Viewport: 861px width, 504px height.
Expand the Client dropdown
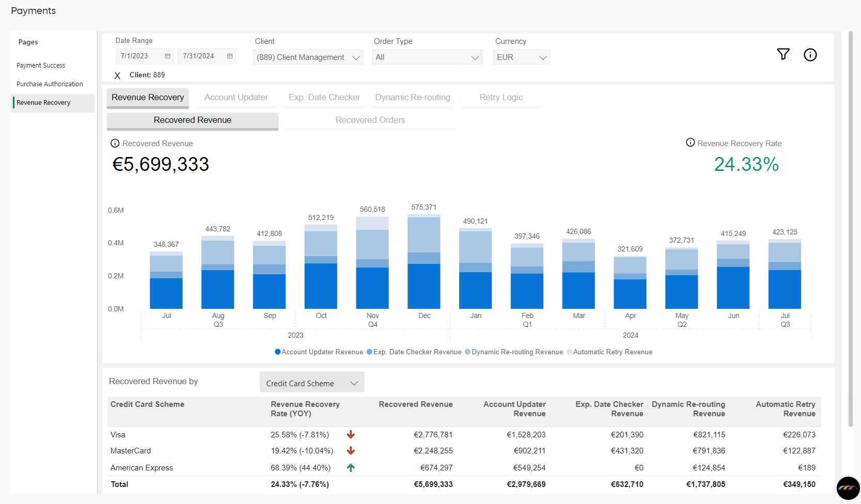click(x=308, y=57)
